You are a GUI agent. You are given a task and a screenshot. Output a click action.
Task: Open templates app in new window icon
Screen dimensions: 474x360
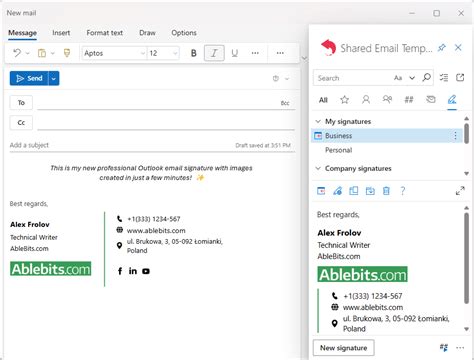point(460,78)
